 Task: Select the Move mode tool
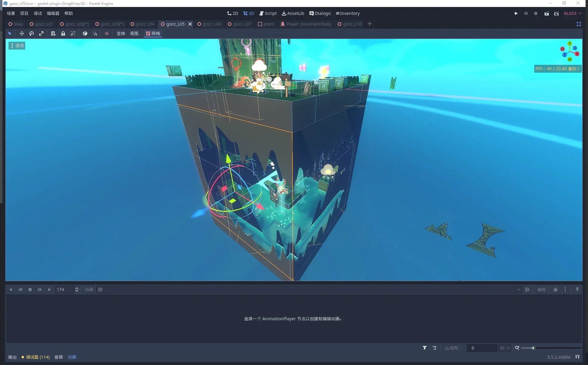click(x=22, y=33)
